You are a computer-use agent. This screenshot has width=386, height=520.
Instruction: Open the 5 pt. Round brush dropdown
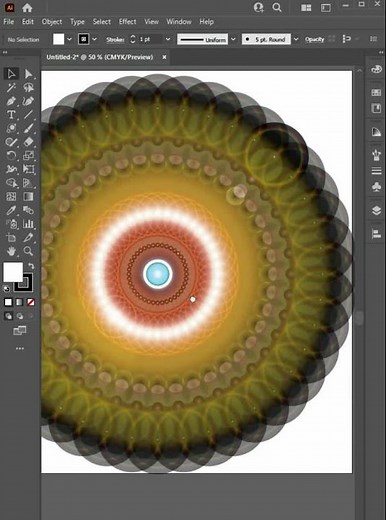coord(296,39)
